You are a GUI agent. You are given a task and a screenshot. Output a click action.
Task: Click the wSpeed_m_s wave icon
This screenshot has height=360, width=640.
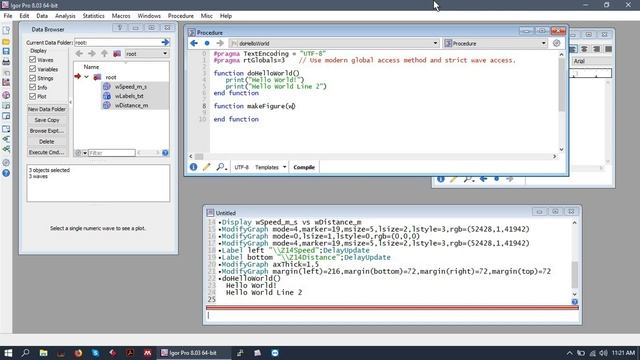(107, 87)
